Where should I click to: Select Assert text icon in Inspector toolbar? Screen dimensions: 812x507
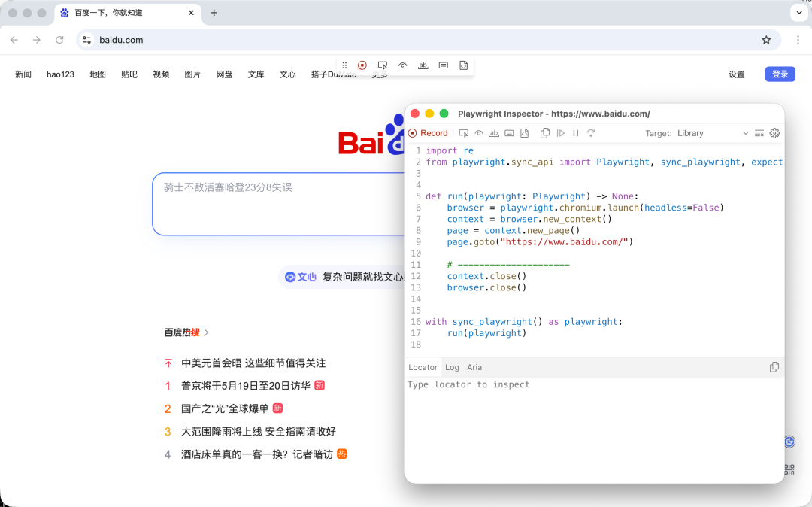coord(494,133)
